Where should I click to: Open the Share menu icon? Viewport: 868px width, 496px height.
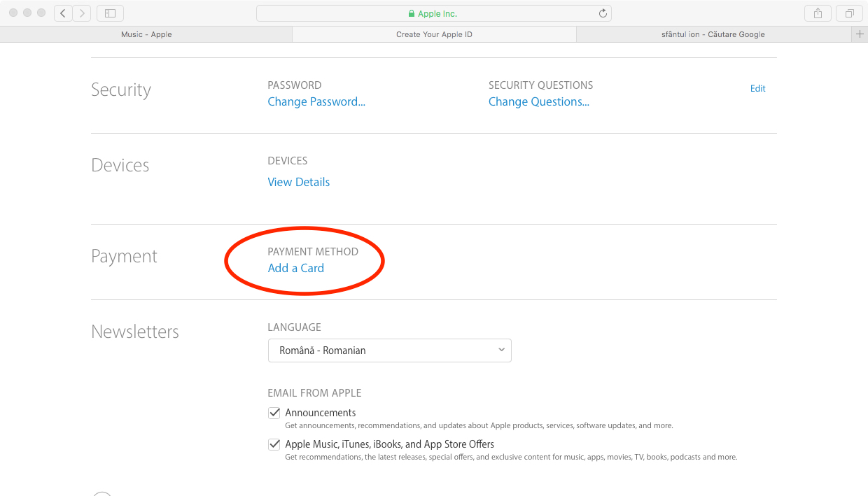(818, 13)
